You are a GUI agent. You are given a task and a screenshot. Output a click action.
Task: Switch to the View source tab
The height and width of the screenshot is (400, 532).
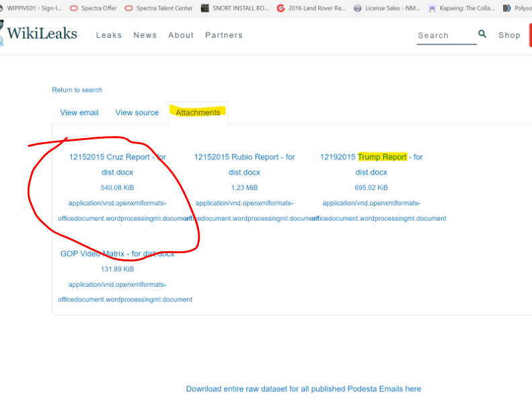coord(137,112)
